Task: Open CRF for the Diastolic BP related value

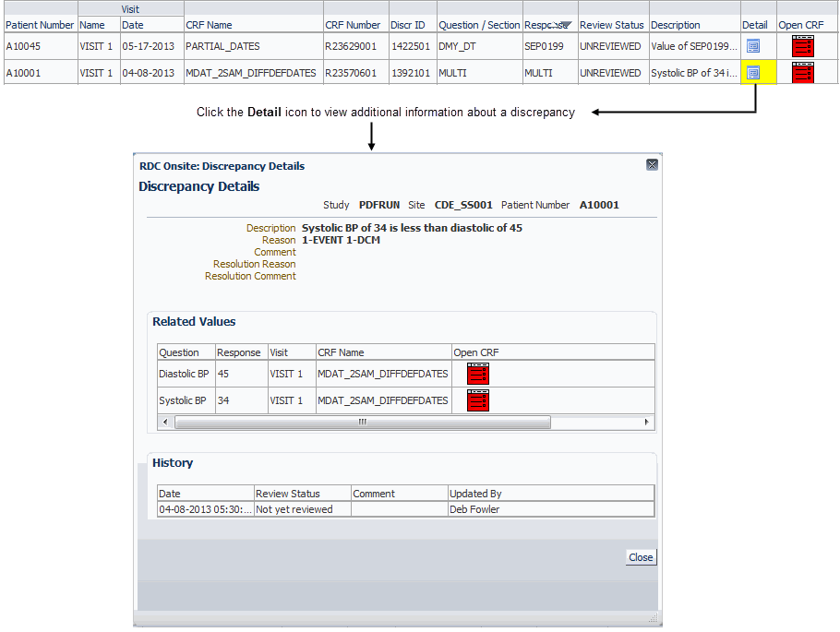Action: click(x=477, y=374)
